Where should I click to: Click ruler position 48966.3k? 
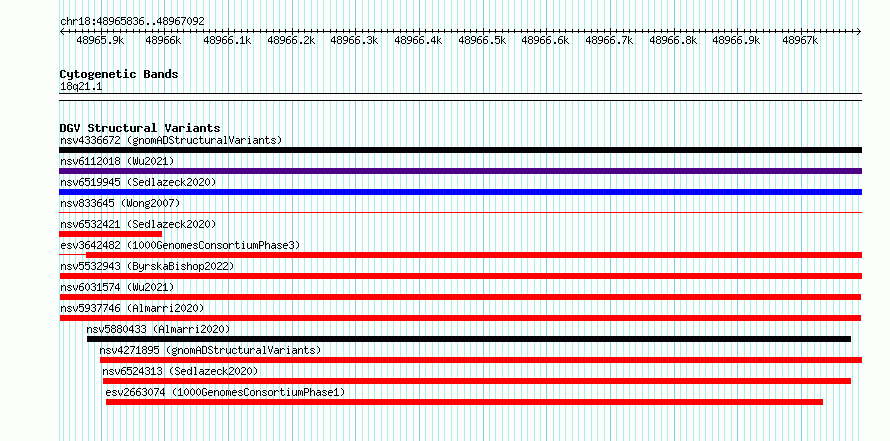coord(355,40)
